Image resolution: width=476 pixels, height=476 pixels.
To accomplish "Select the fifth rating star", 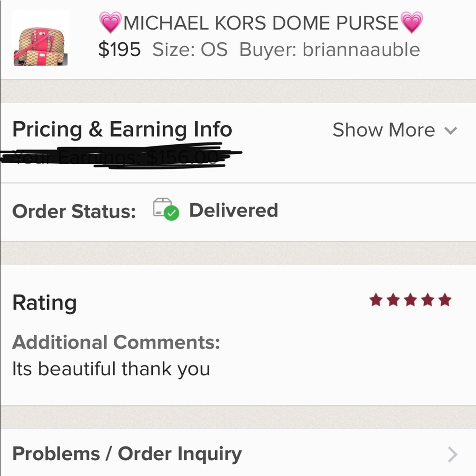I will pyautogui.click(x=446, y=299).
